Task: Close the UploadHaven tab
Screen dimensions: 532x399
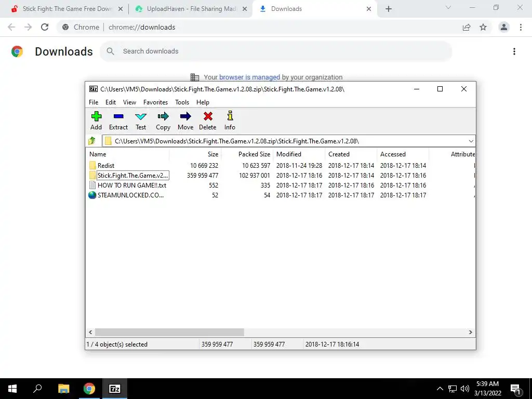Action: pyautogui.click(x=245, y=9)
